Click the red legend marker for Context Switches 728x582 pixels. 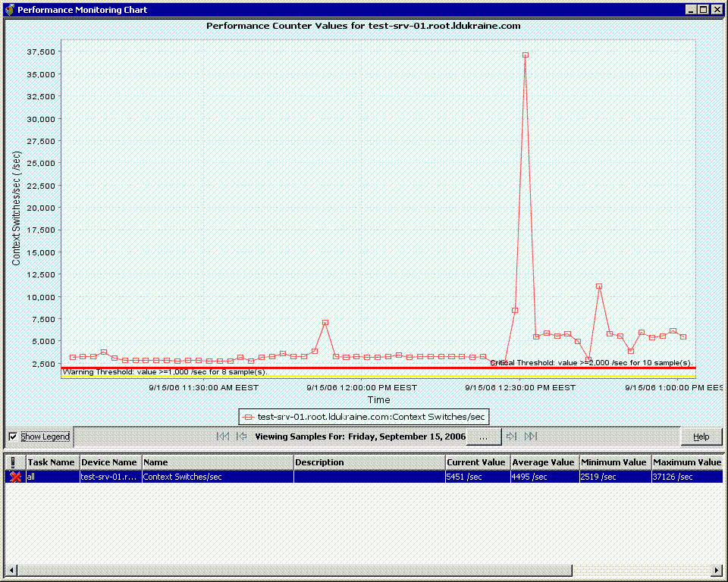click(x=248, y=417)
